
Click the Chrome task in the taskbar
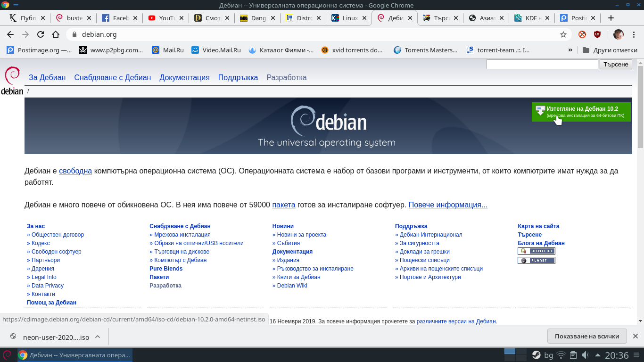pyautogui.click(x=75, y=355)
